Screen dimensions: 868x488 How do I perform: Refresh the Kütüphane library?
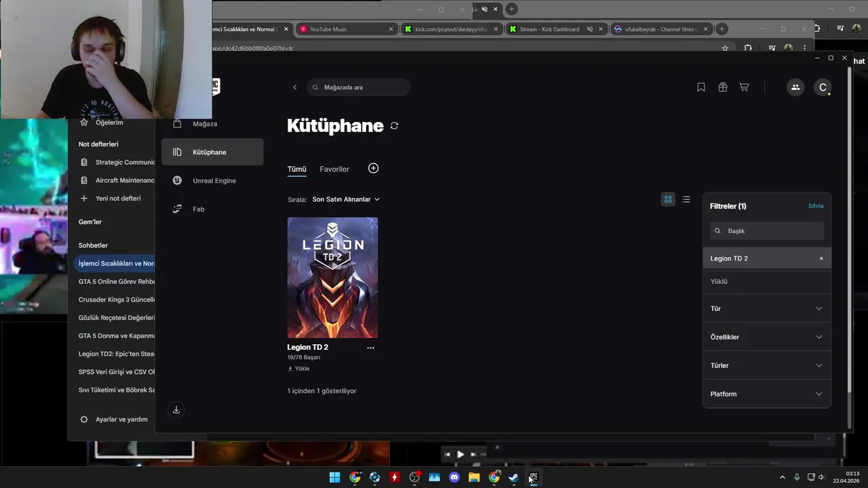click(x=394, y=126)
